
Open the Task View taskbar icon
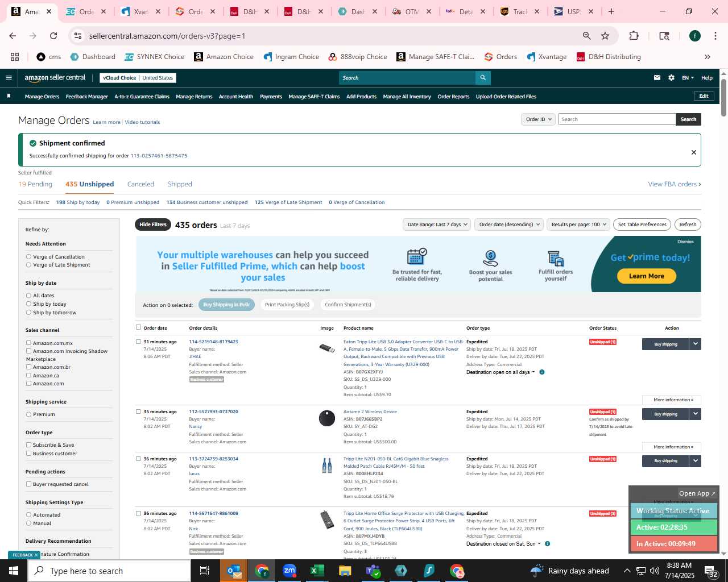205,571
